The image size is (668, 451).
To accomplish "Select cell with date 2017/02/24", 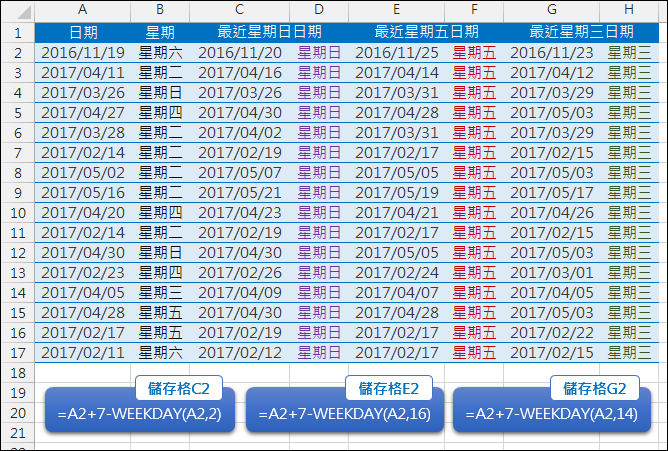I will point(397,273).
